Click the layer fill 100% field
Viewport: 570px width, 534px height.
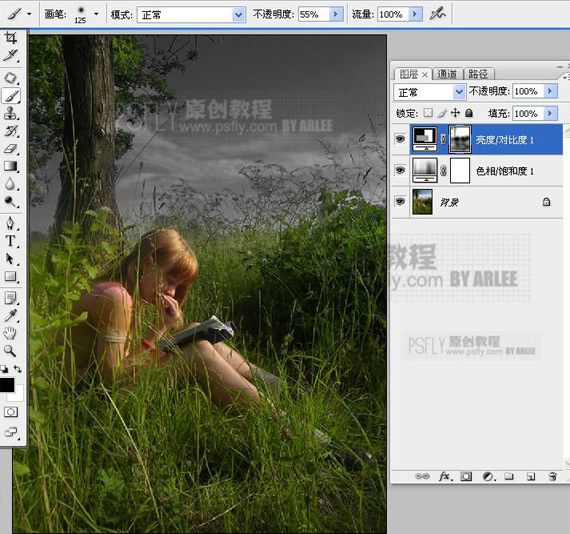point(528,113)
